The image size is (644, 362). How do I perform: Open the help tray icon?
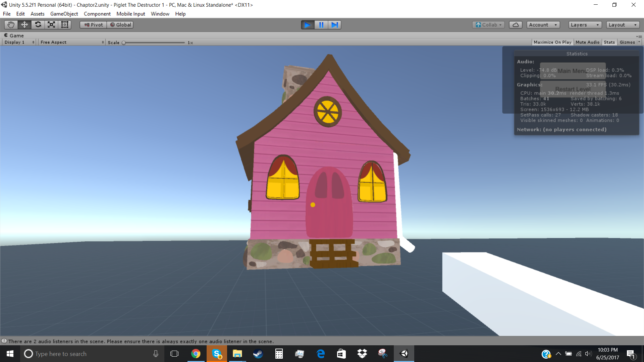point(546,354)
